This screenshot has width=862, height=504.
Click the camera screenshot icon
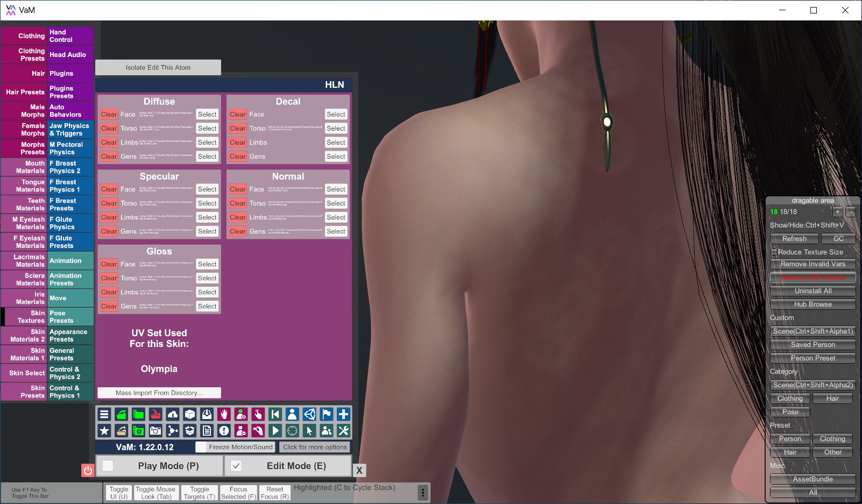(x=156, y=430)
